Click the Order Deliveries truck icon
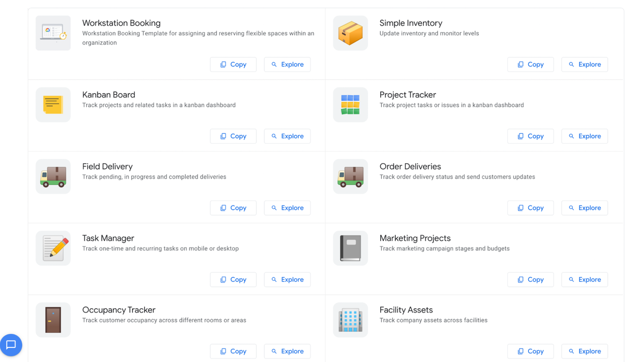This screenshot has width=644, height=362. (x=350, y=176)
